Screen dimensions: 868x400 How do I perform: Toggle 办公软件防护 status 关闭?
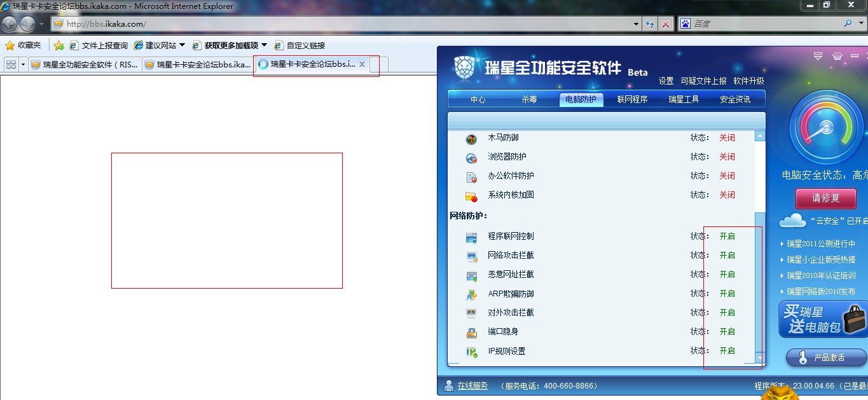(x=727, y=176)
